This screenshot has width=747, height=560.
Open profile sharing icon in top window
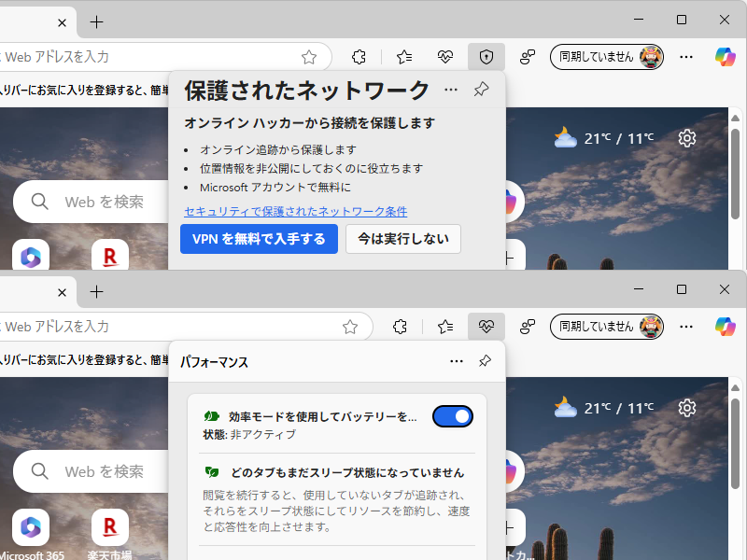528,57
